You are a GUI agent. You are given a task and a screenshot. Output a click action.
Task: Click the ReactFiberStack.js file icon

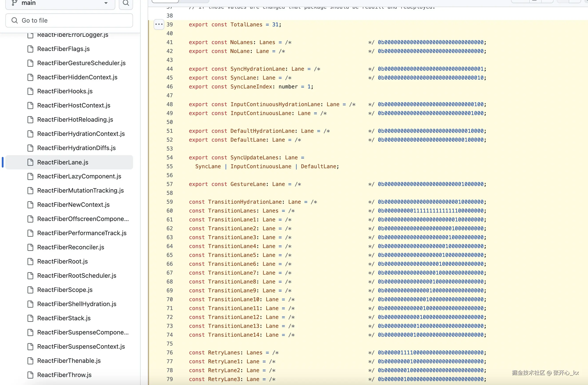tap(30, 318)
